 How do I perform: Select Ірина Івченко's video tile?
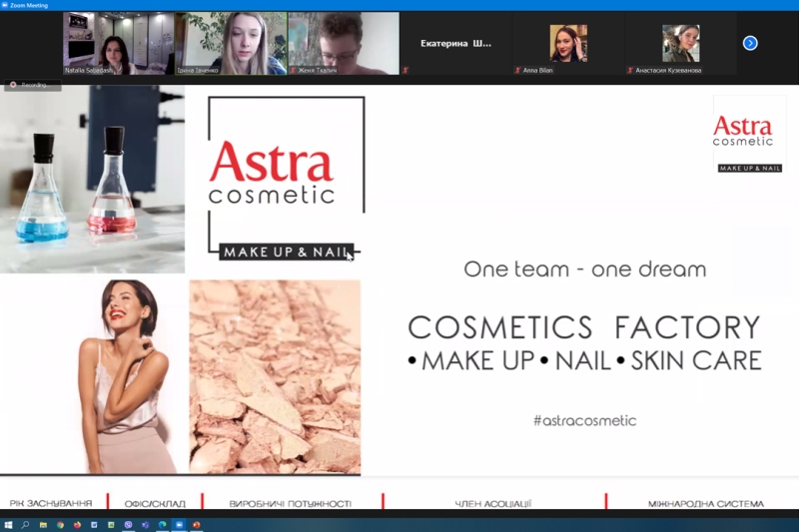click(231, 44)
